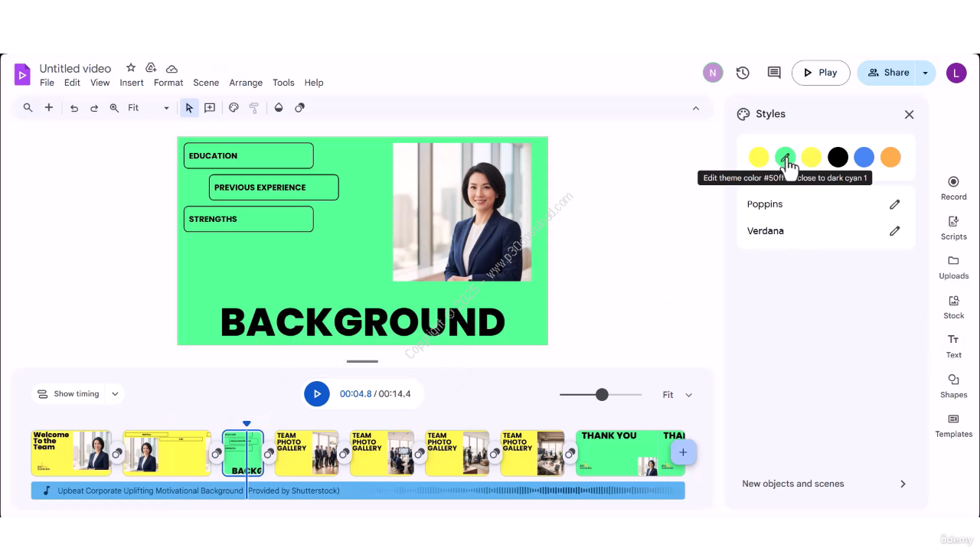Open the Stock media panel
Viewport: 980px width, 551px height.
click(953, 306)
